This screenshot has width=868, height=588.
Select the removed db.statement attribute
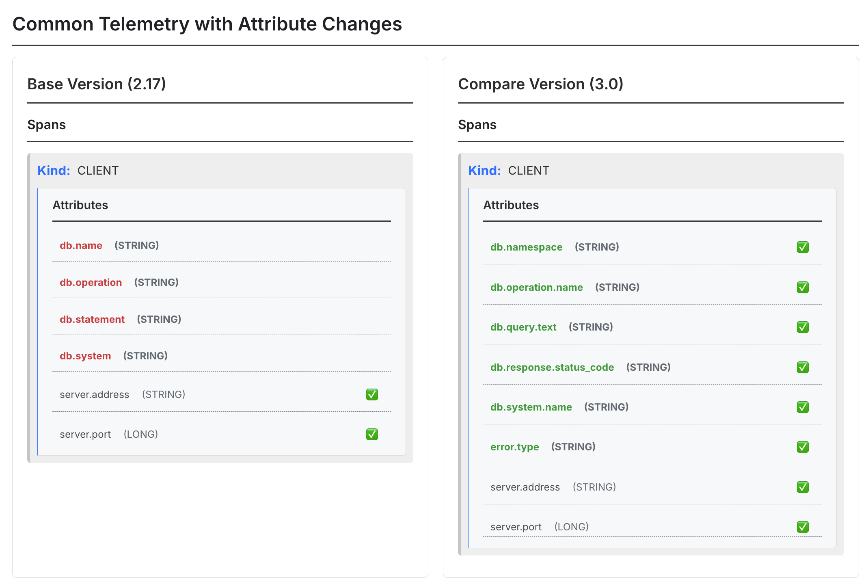(x=92, y=319)
